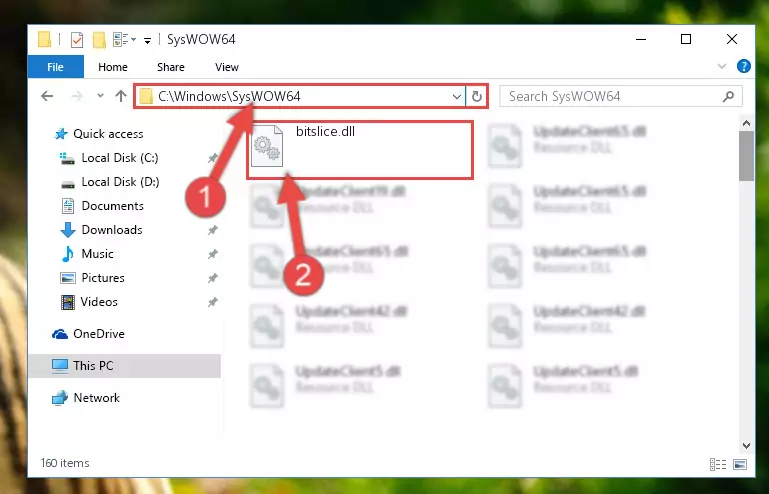This screenshot has width=769, height=494.
Task: Switch to Large icons view via status bar
Action: coord(740,464)
